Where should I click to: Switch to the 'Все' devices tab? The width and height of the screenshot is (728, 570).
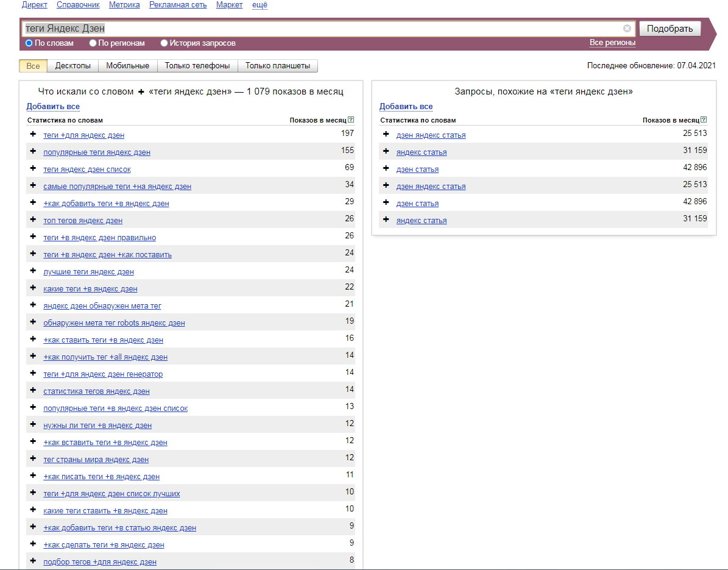pyautogui.click(x=33, y=66)
